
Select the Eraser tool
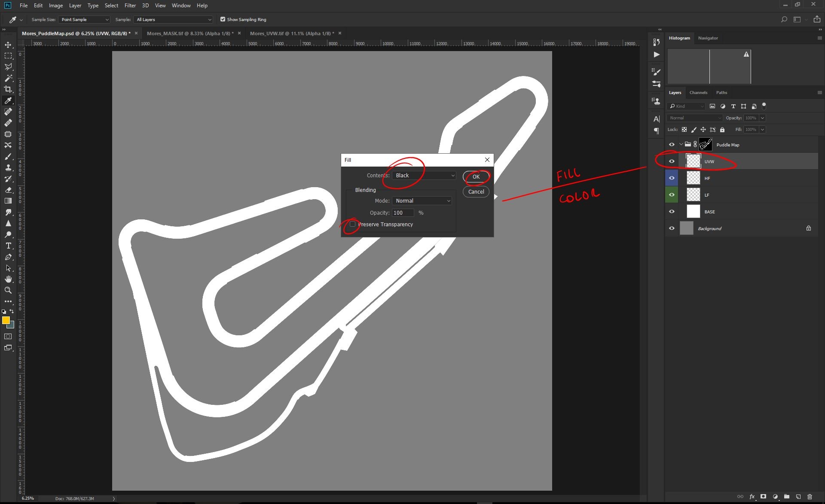pyautogui.click(x=8, y=190)
